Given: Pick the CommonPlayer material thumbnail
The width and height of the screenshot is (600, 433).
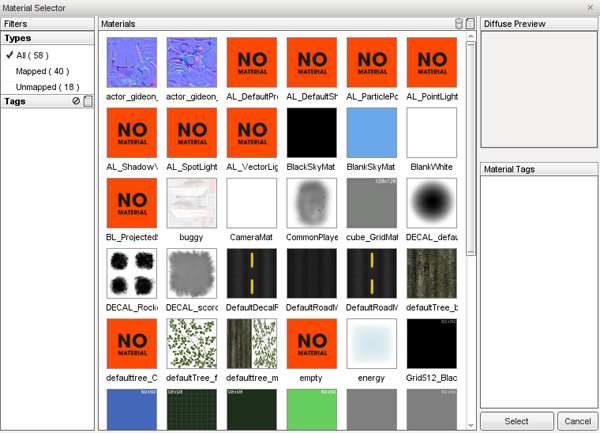Looking at the screenshot, I should point(311,204).
